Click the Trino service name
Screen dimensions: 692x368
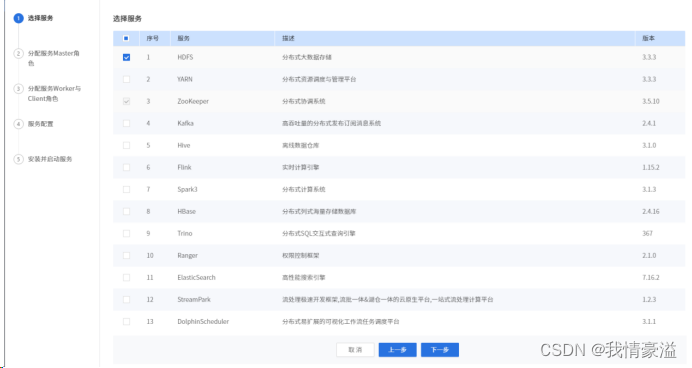pos(184,233)
